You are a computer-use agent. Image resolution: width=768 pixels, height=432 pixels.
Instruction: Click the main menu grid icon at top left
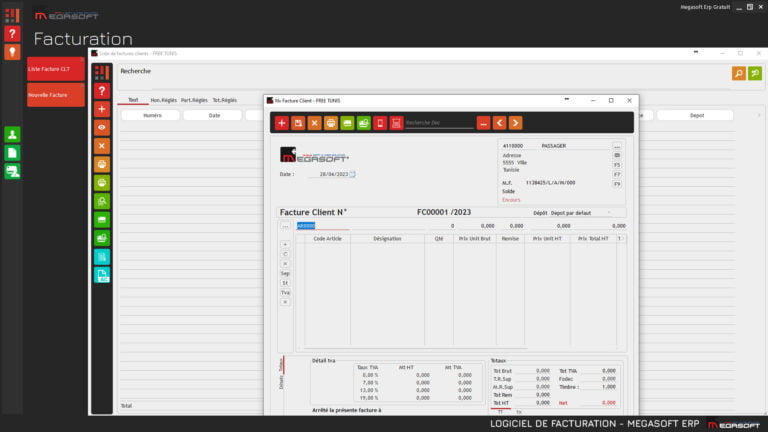pyautogui.click(x=12, y=16)
